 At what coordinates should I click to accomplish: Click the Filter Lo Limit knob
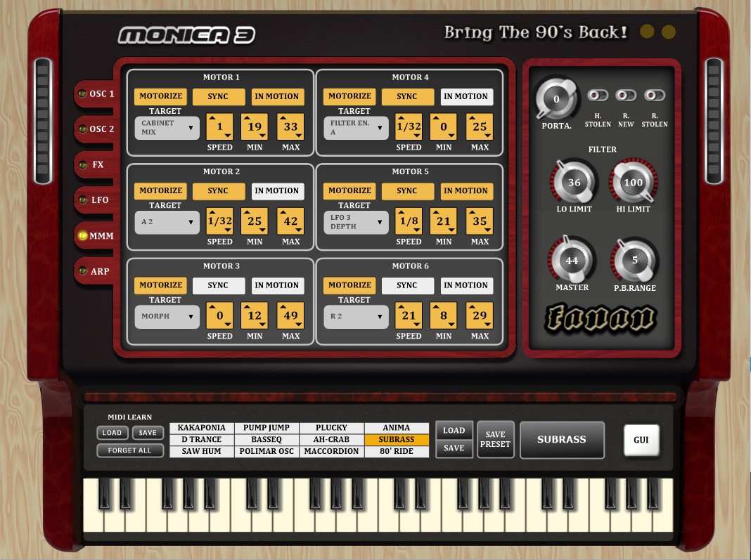[574, 183]
